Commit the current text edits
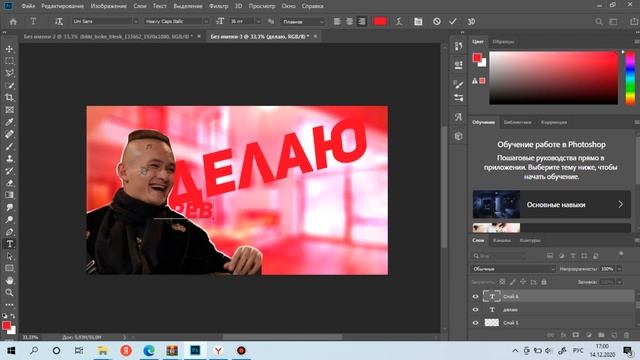This screenshot has height=360, width=640. (x=453, y=22)
